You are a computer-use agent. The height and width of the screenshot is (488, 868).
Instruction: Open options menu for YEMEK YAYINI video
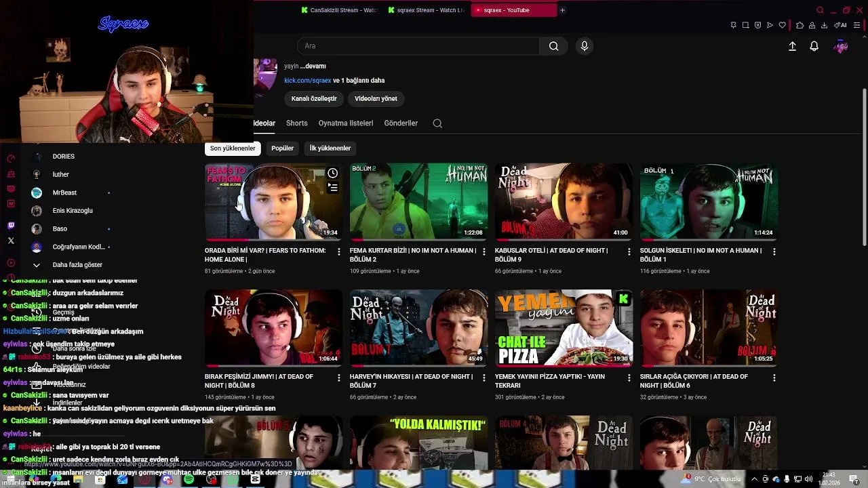pyautogui.click(x=629, y=378)
